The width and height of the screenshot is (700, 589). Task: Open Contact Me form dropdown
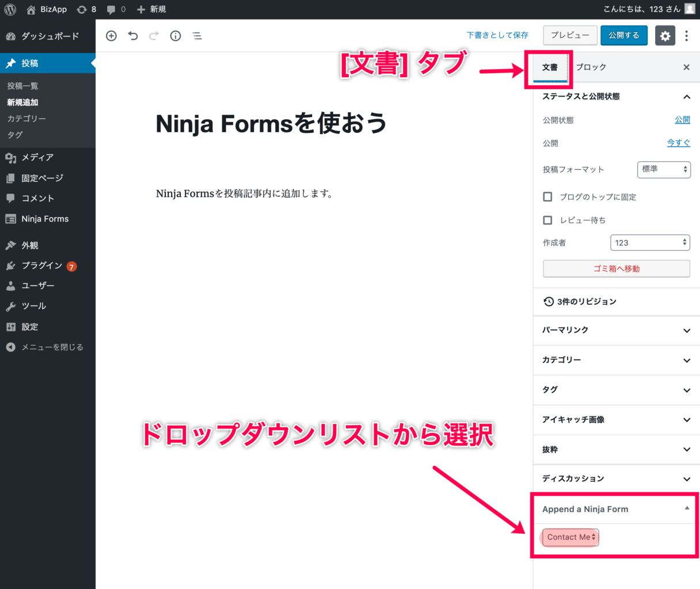coord(570,537)
